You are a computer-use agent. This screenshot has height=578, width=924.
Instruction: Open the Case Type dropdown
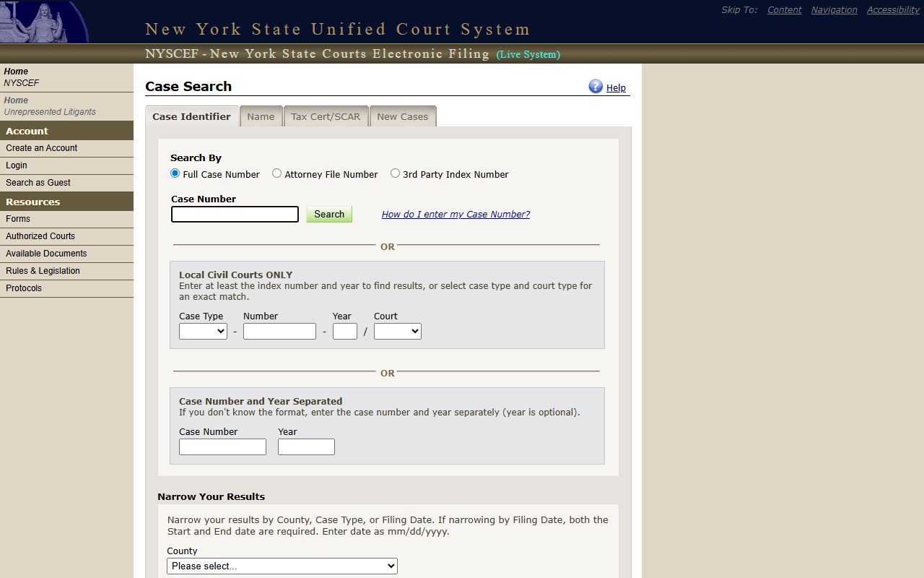pos(203,331)
